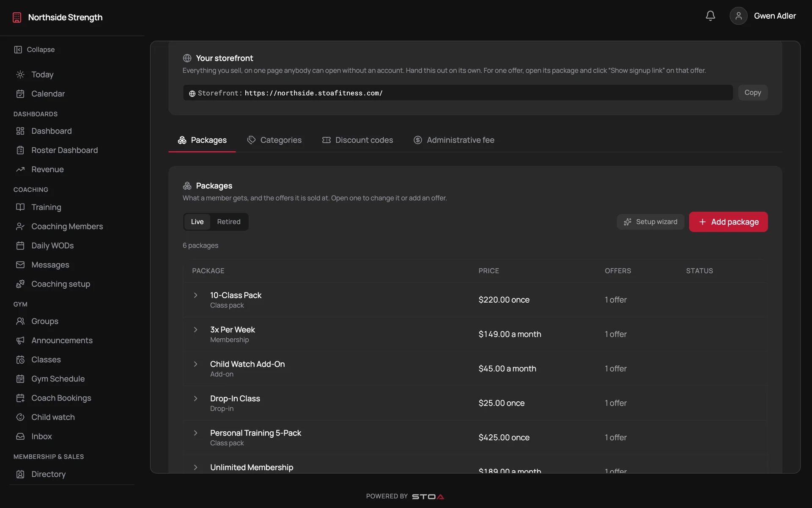The width and height of the screenshot is (812, 508).
Task: Expand the Child Watch Add-On row
Action: [195, 364]
